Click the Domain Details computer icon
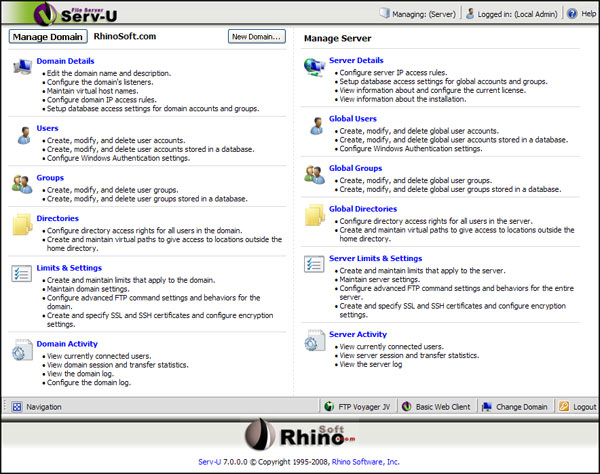Viewport: 600px width, 474px height. pyautogui.click(x=22, y=67)
